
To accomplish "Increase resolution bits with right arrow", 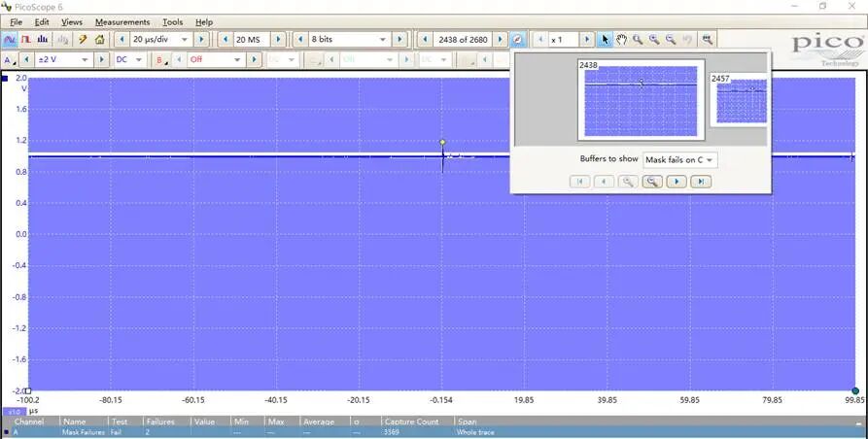I will pyautogui.click(x=399, y=39).
